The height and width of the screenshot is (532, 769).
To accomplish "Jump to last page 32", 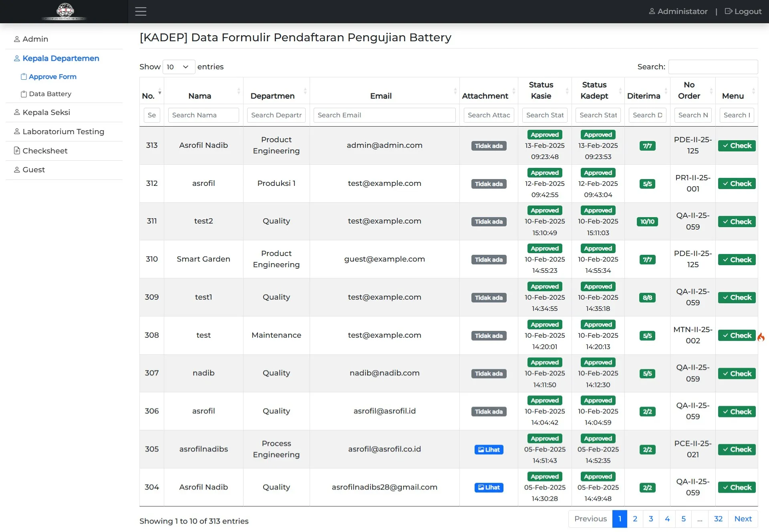I will pyautogui.click(x=718, y=519).
